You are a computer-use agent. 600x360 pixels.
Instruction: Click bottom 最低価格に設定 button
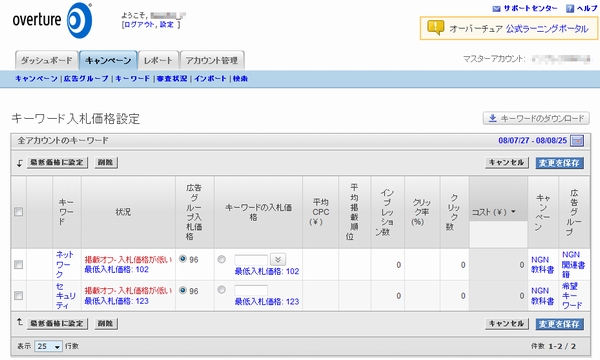tap(57, 324)
